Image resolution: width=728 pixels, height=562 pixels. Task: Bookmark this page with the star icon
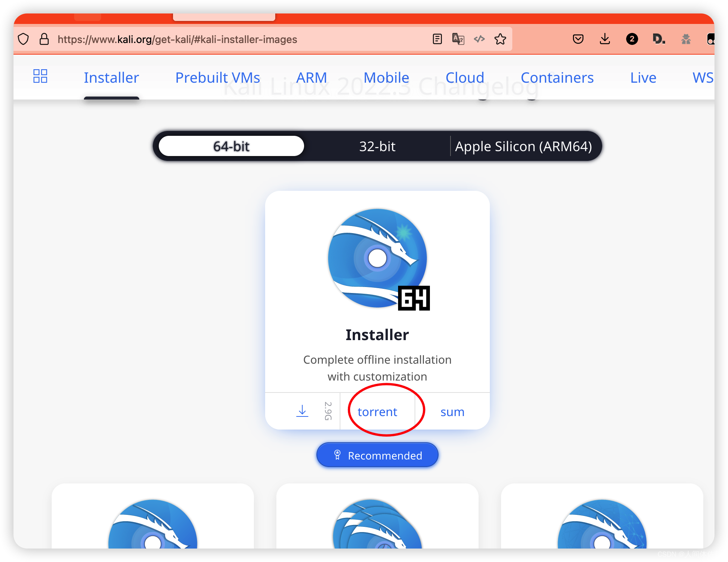point(500,39)
